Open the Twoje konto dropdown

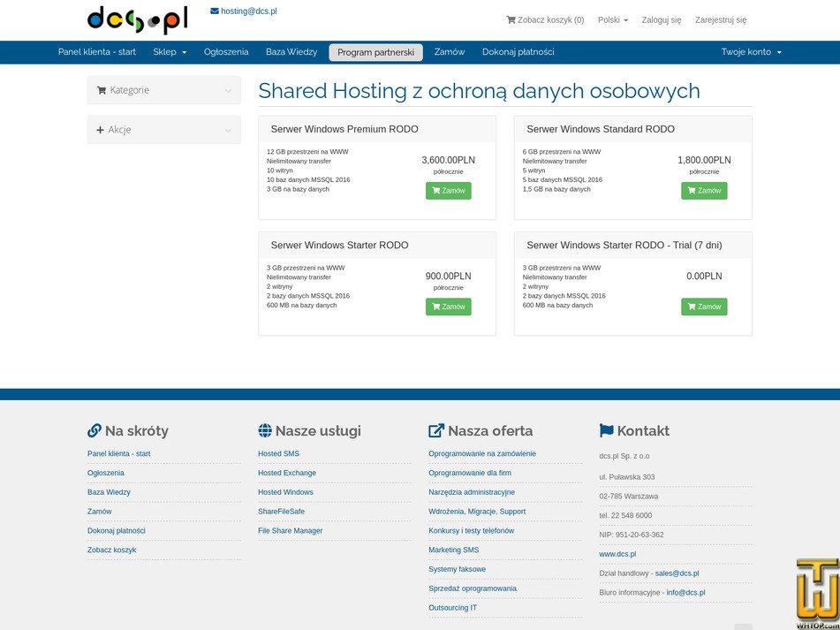(x=751, y=52)
